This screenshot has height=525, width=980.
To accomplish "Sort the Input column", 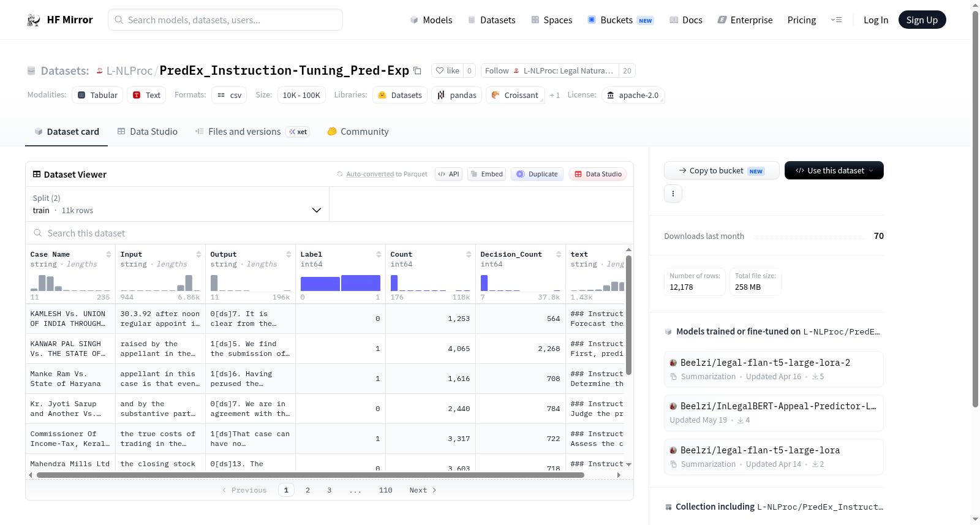I will tap(198, 254).
